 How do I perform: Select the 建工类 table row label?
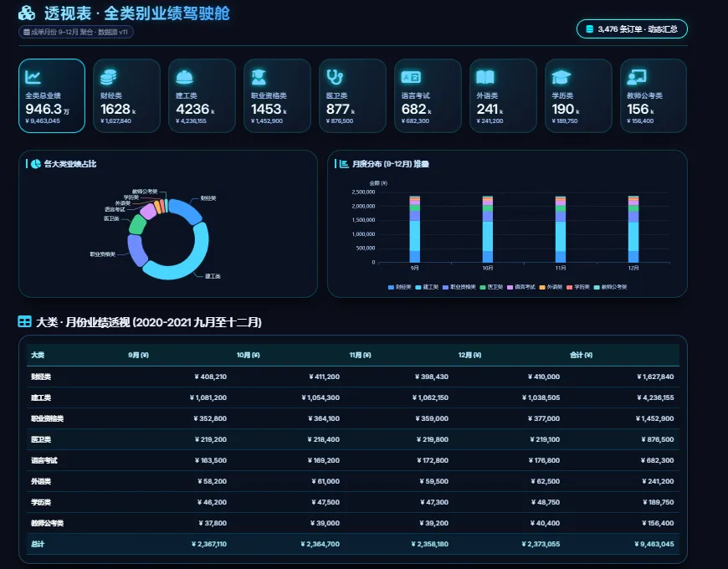(x=41, y=397)
